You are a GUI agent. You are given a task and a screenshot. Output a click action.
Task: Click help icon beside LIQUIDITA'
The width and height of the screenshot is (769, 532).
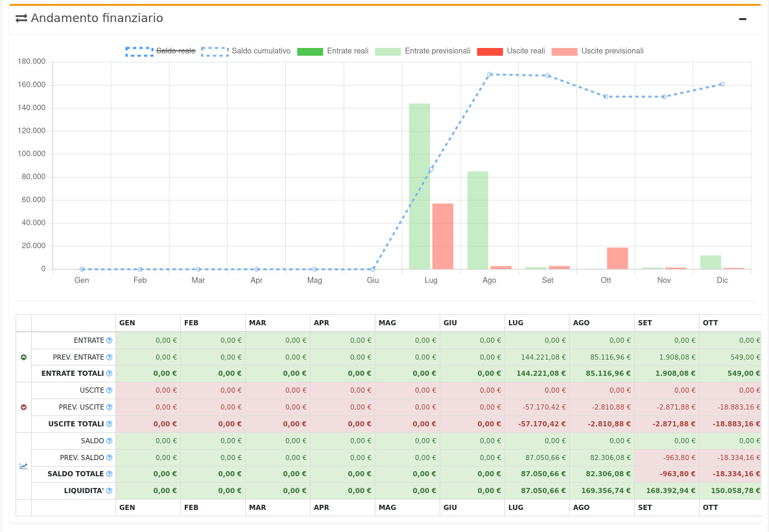point(109,491)
